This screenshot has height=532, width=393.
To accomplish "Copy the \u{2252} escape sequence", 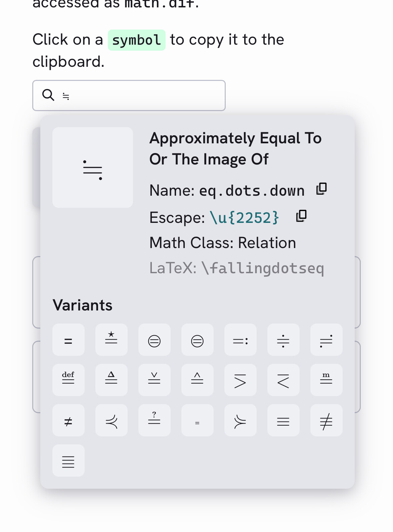I will (x=301, y=216).
